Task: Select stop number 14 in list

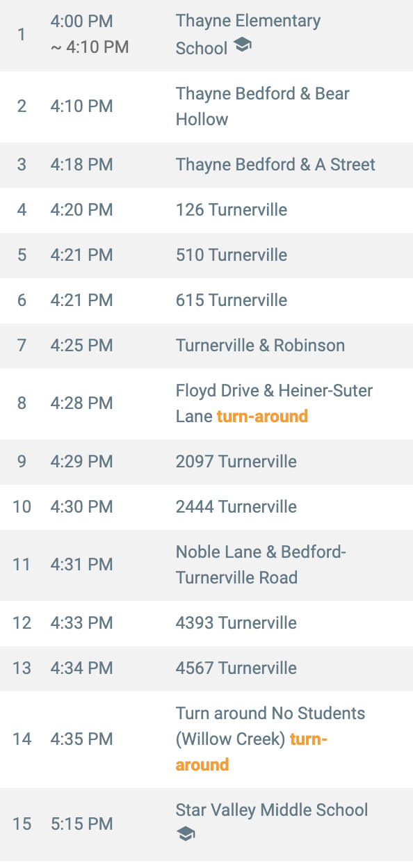Action: coord(22,739)
